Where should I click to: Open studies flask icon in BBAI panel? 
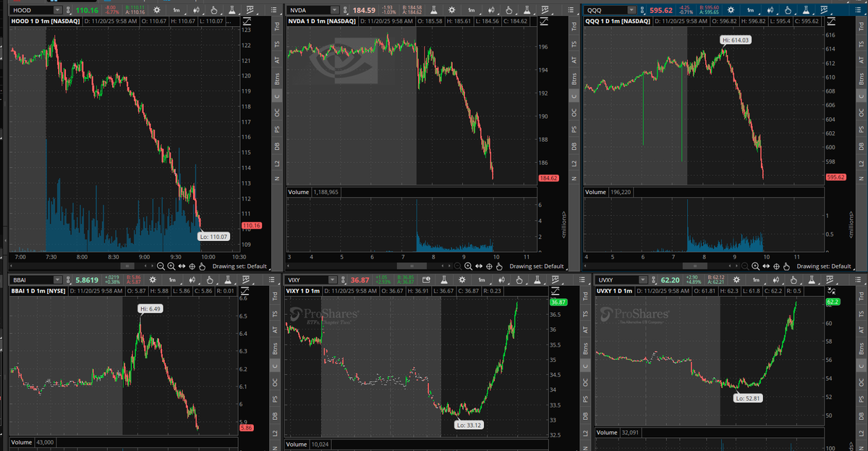(227, 280)
